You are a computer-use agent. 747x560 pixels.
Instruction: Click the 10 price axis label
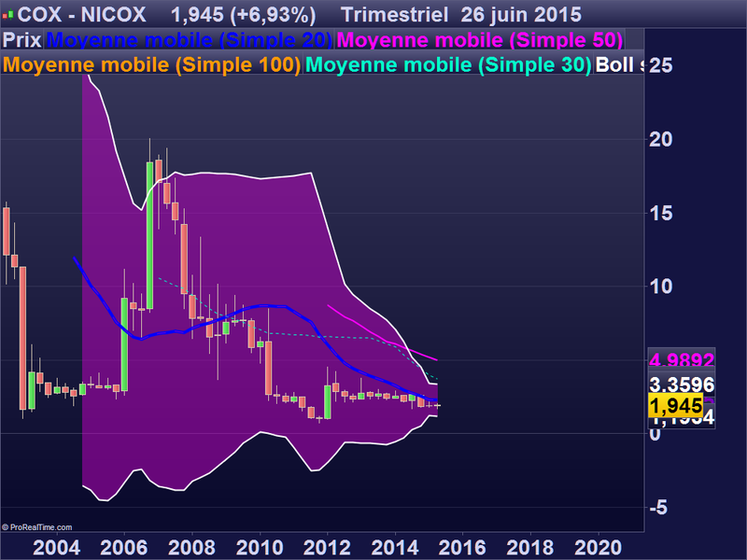click(x=661, y=287)
